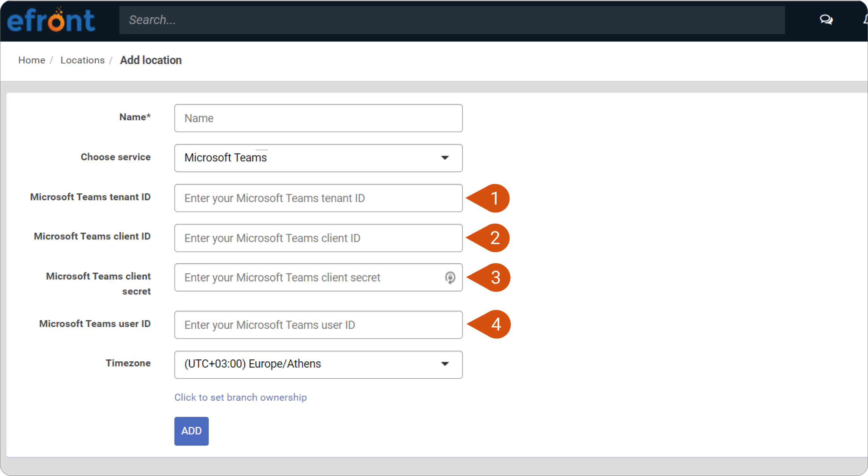The height and width of the screenshot is (476, 868).
Task: Click the 'Timezone' label
Action: 128,363
